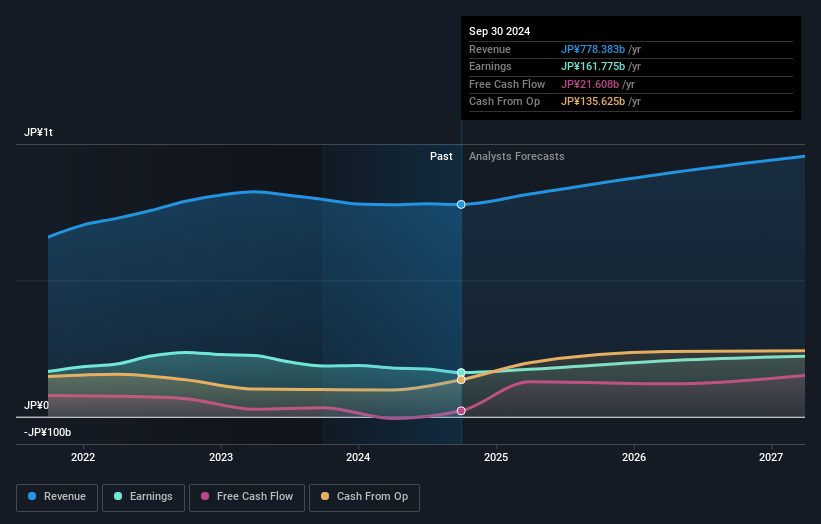The height and width of the screenshot is (524, 821).
Task: Click the JP¥778.383b revenue value in tooltip
Action: tap(593, 49)
